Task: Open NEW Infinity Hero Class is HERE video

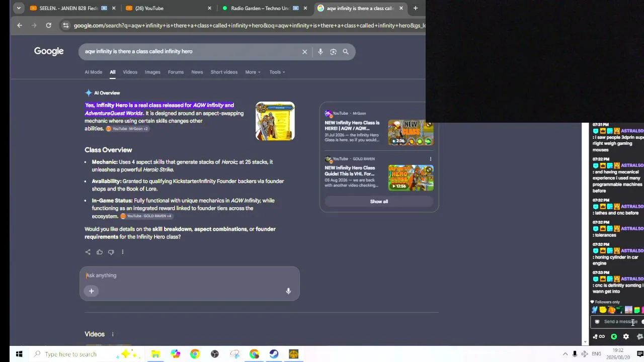Action: point(352,126)
